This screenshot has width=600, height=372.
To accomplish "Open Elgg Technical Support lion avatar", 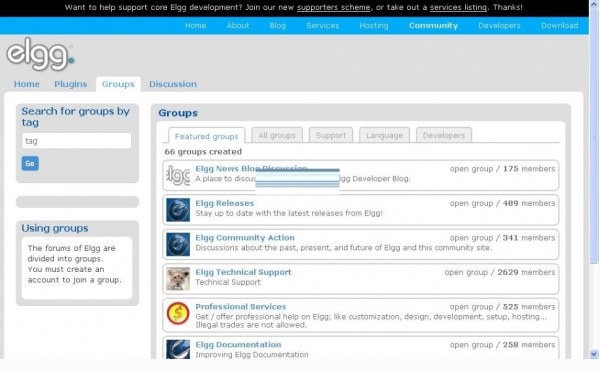I will click(178, 279).
